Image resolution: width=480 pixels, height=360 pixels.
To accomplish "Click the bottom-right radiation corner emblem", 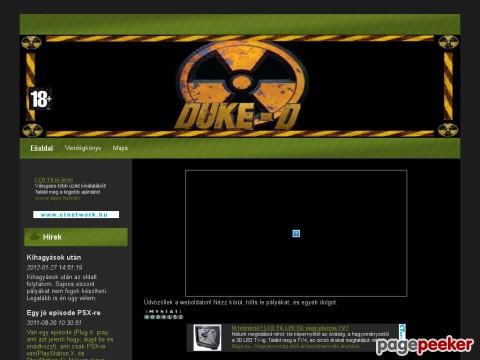I will [x=448, y=130].
